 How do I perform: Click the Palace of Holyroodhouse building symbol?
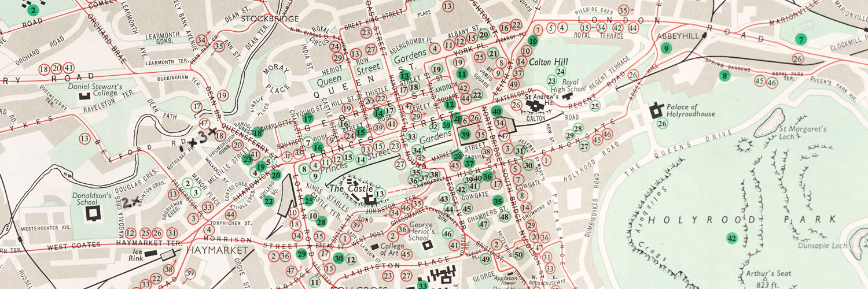point(657,111)
